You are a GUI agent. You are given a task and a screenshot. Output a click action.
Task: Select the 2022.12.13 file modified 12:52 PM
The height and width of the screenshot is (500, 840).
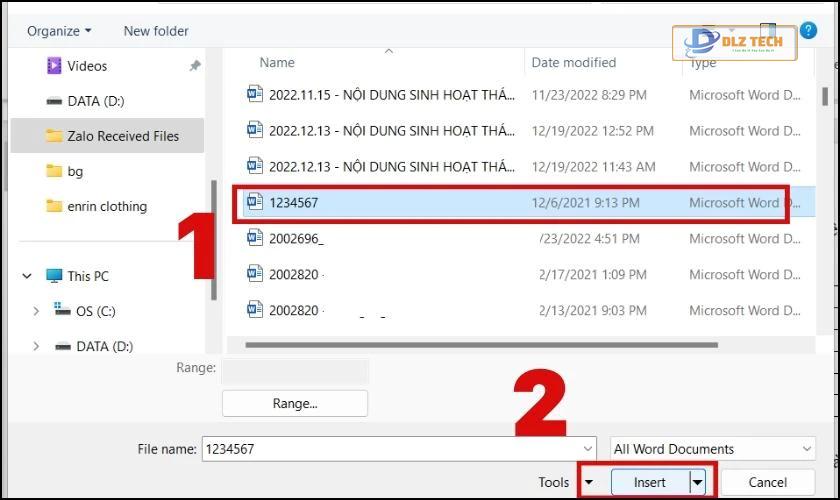click(x=392, y=131)
